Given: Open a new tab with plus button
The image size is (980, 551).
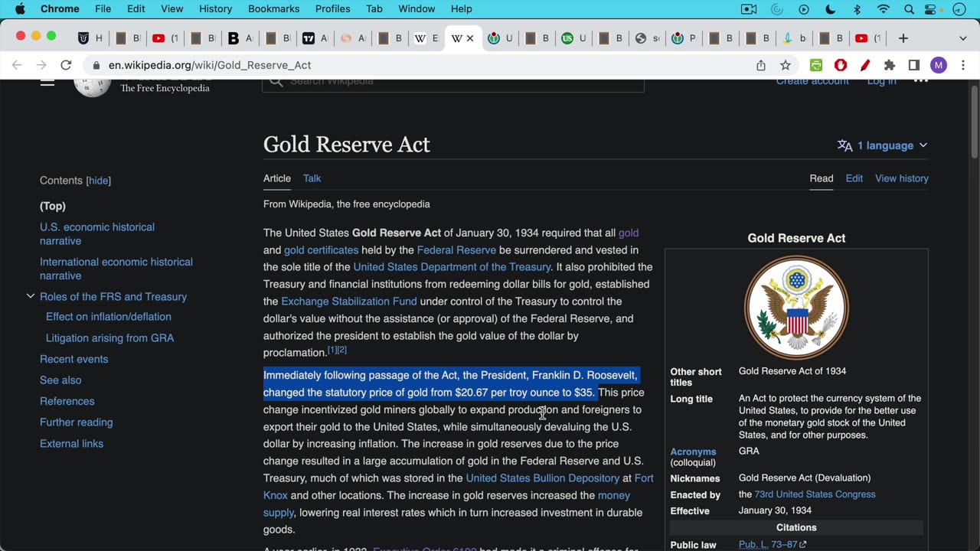Looking at the screenshot, I should (903, 38).
